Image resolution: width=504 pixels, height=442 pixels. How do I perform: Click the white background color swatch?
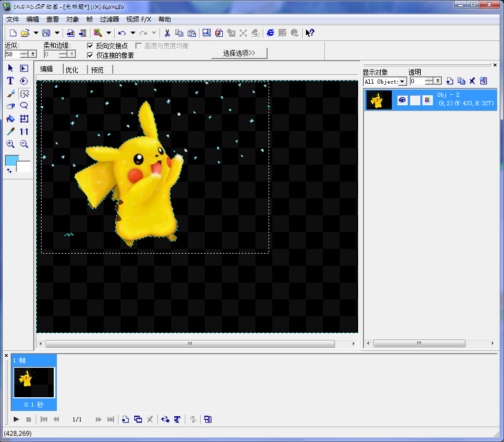click(24, 166)
